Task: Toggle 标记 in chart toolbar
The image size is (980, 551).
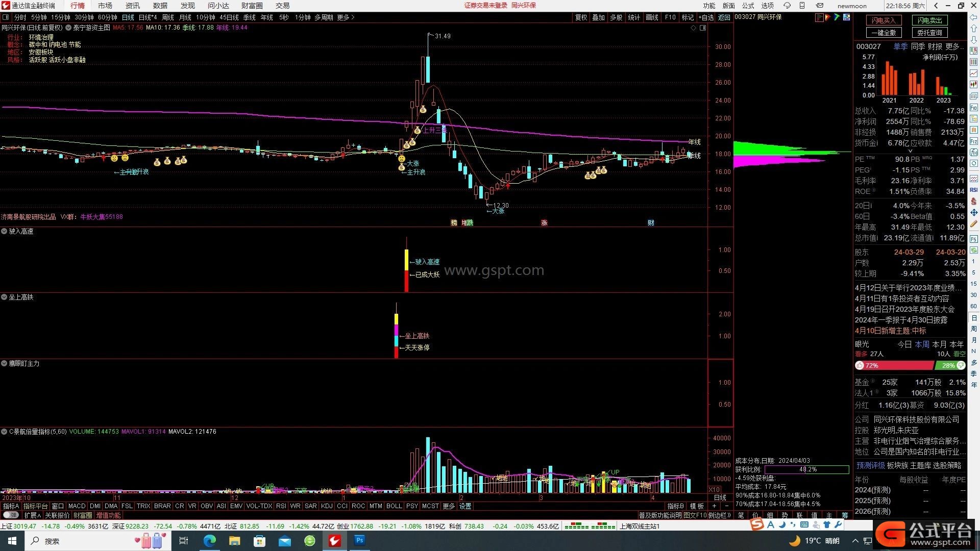Action: [x=688, y=17]
